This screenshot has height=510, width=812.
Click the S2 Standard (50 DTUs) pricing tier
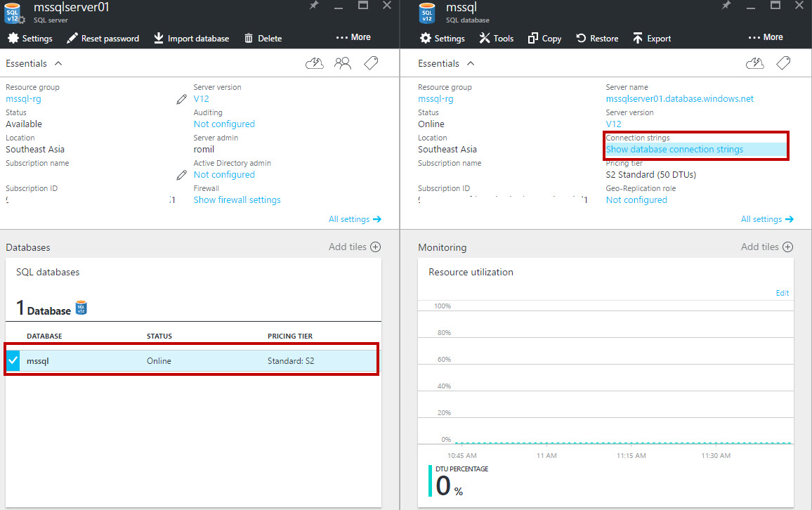point(651,175)
